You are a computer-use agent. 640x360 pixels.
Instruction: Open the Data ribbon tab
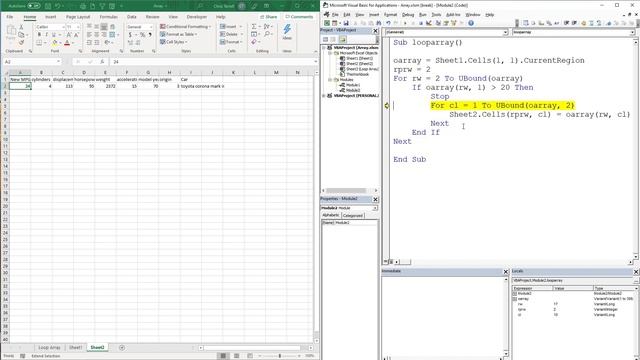131,17
